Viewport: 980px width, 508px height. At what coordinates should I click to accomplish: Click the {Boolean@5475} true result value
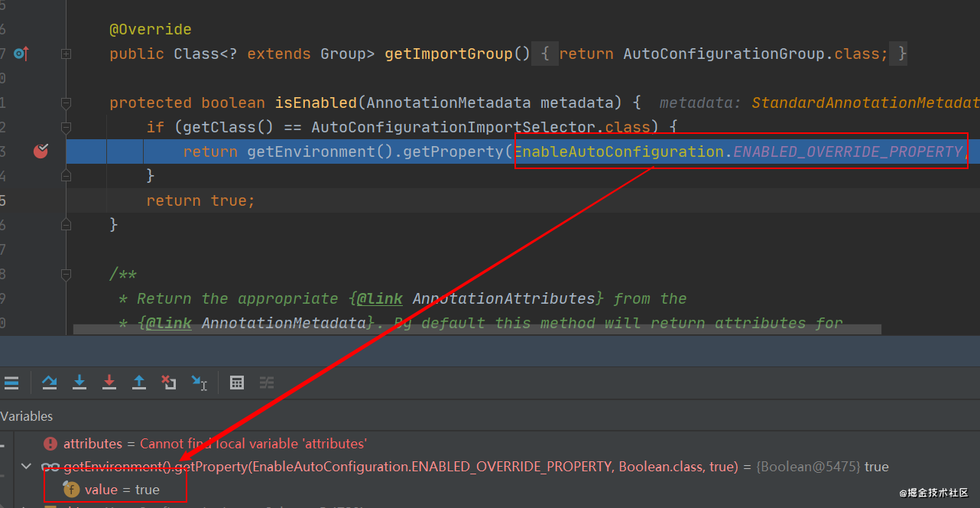tap(822, 467)
